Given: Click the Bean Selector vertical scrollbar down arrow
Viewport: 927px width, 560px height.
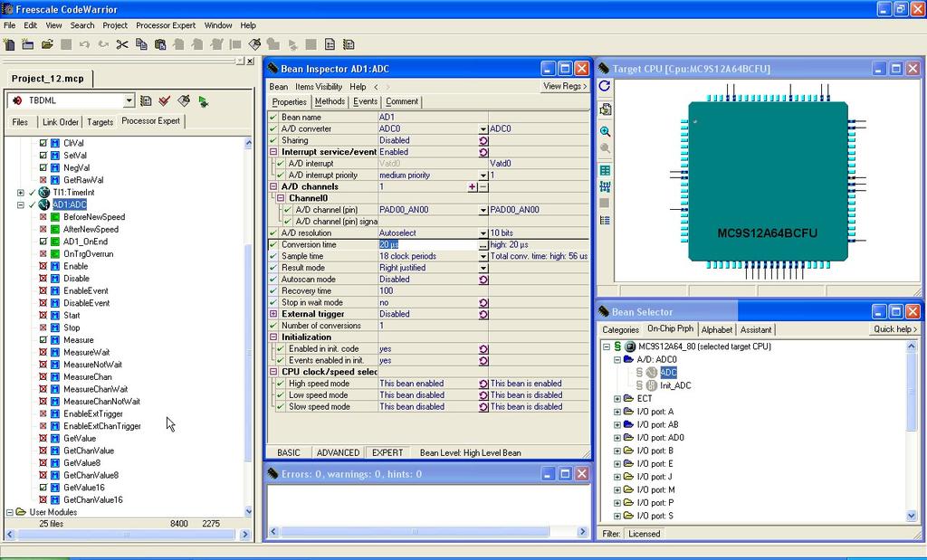Looking at the screenshot, I should [x=912, y=516].
